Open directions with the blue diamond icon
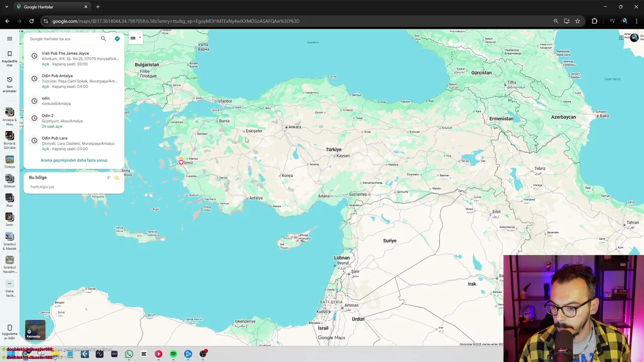Image resolution: width=644 pixels, height=362 pixels. (117, 39)
